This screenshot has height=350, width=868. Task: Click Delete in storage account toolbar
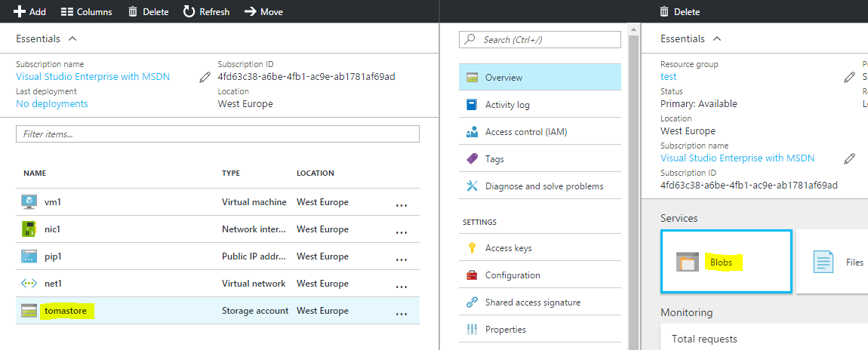(680, 11)
